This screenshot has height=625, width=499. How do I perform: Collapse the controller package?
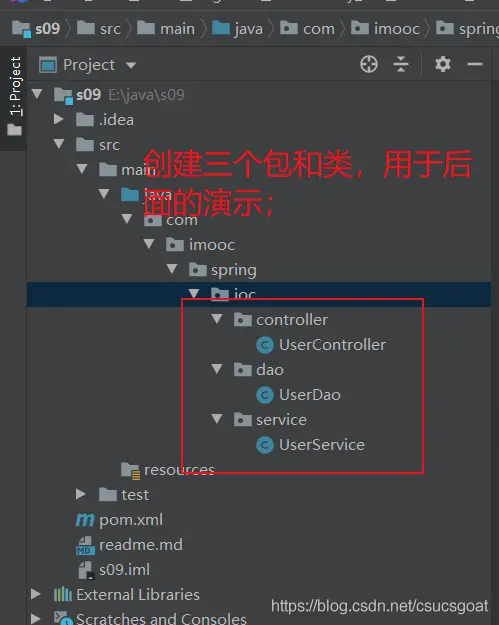pyautogui.click(x=217, y=319)
